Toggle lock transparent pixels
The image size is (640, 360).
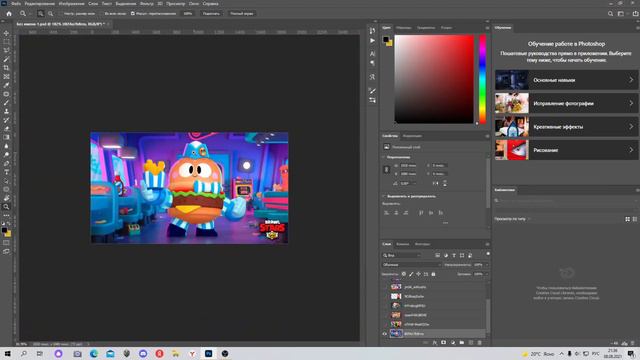(x=404, y=274)
